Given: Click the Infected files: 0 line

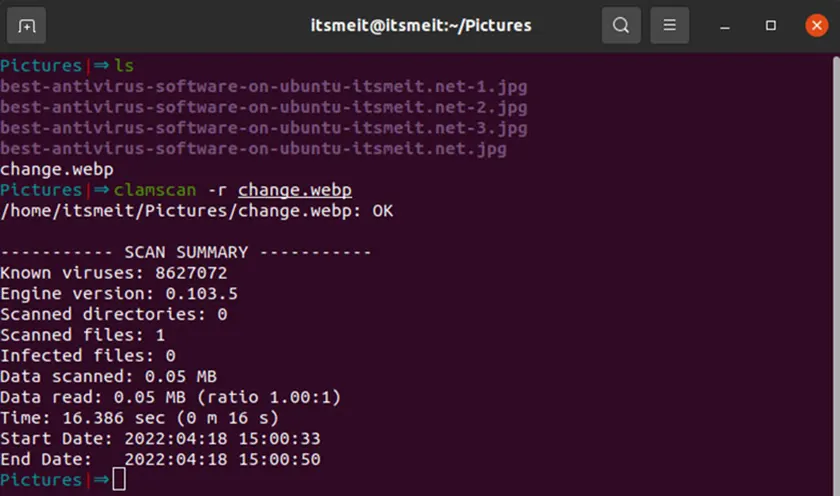Looking at the screenshot, I should click(x=88, y=356).
